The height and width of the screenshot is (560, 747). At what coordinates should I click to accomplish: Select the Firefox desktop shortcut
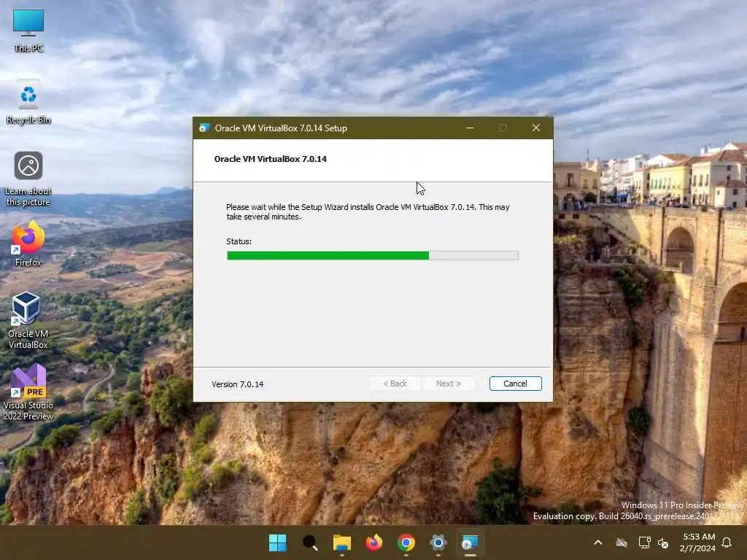click(x=28, y=244)
